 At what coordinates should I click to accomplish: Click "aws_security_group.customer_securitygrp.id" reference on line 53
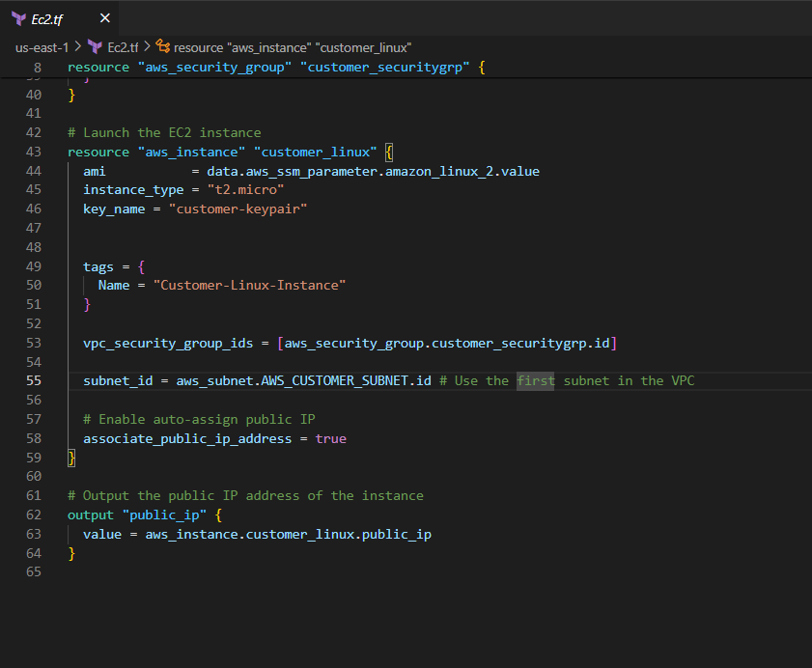click(x=447, y=344)
